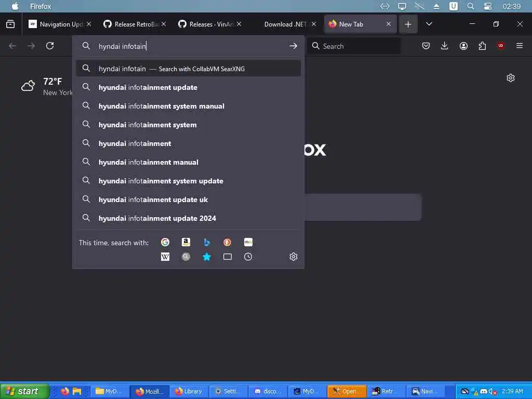Viewport: 532px width, 399px height.
Task: Open search settings gear in the URL dropdown
Action: click(x=294, y=257)
